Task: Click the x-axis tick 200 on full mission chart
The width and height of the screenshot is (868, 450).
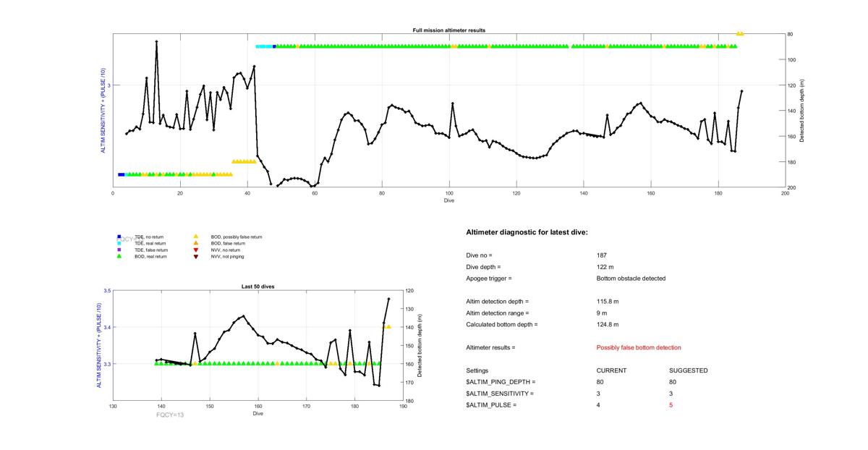Action: click(x=785, y=193)
